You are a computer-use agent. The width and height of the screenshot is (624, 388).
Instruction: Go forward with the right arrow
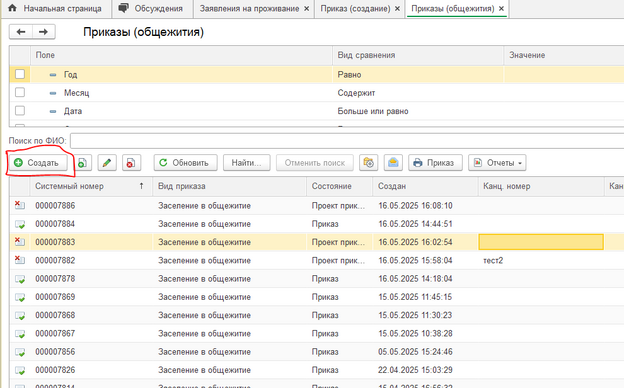(43, 32)
